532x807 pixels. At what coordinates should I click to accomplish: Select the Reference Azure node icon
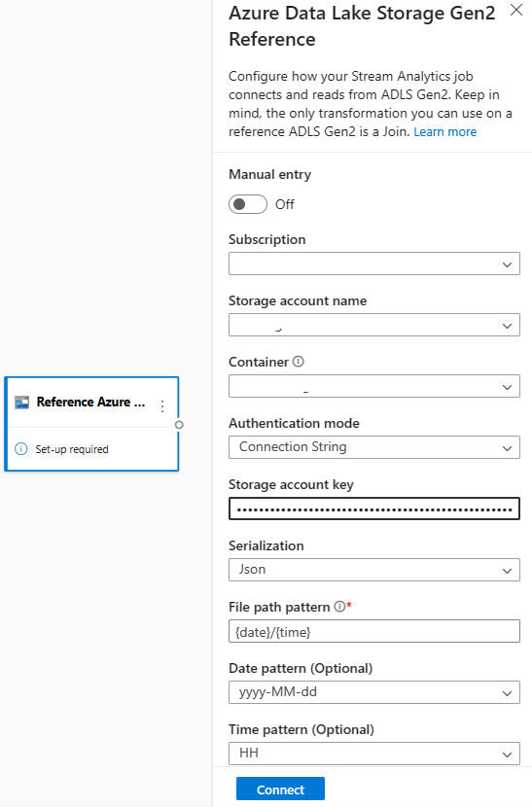[x=21, y=402]
